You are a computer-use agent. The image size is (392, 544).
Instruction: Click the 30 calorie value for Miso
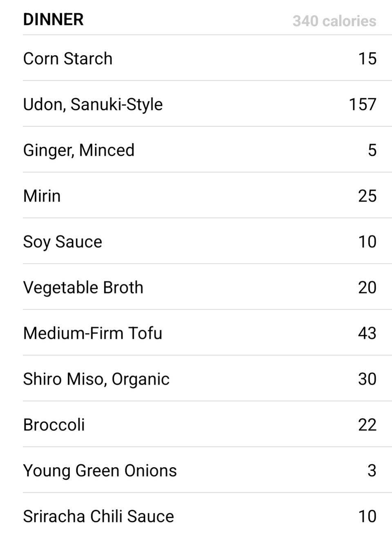pos(367,379)
